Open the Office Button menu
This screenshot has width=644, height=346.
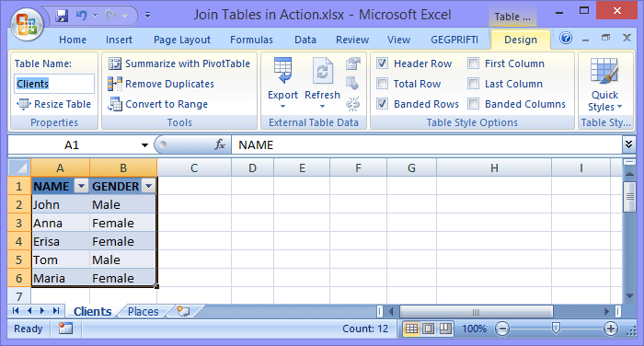coord(27,24)
